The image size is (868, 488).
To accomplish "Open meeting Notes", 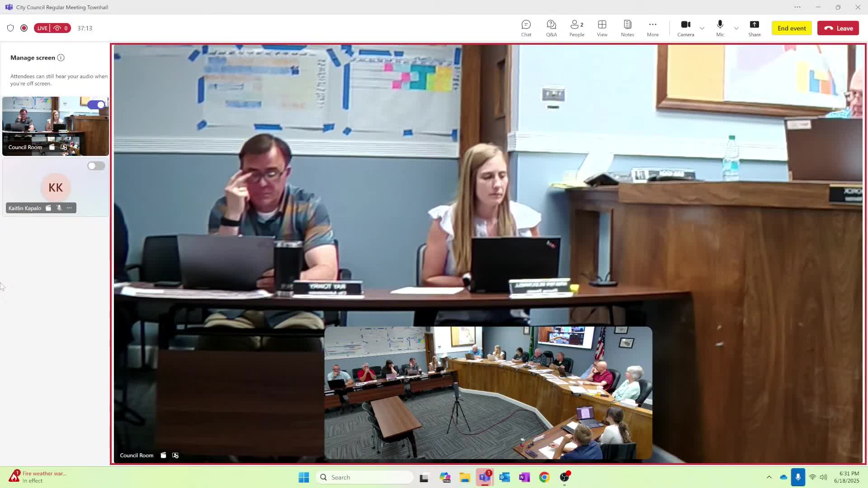I will [627, 28].
